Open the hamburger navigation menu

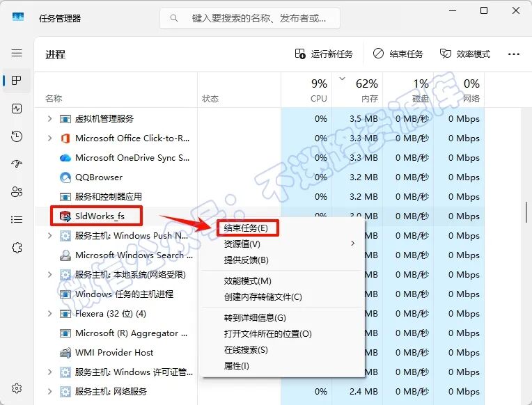pos(17,53)
